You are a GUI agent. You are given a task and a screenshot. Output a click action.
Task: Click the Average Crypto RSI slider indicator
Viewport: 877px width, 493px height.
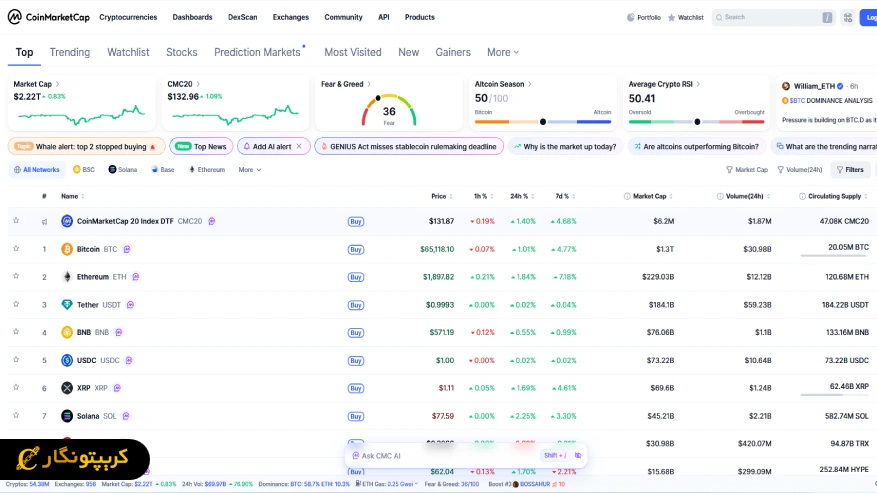pos(697,121)
